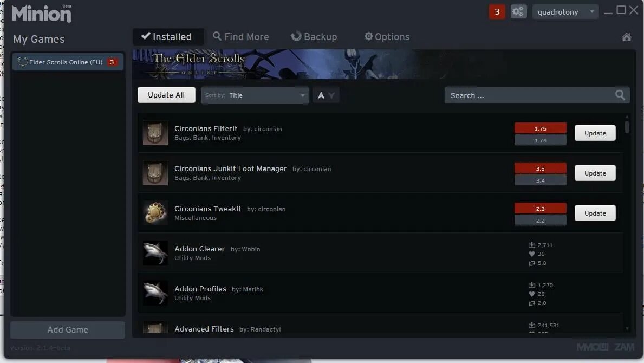Click the Advanced Filters downloads count icon
This screenshot has height=363, width=644.
[x=531, y=325]
